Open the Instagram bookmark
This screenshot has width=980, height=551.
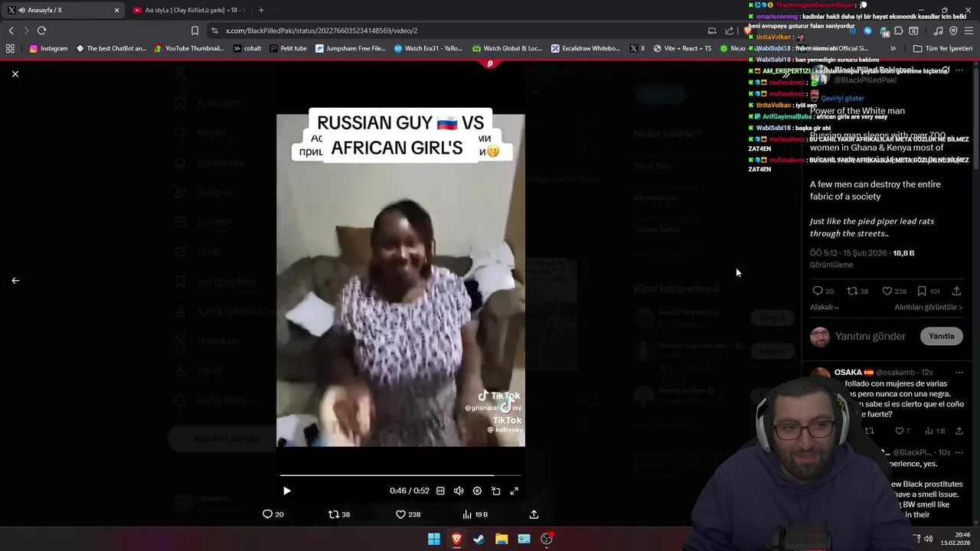[48, 48]
